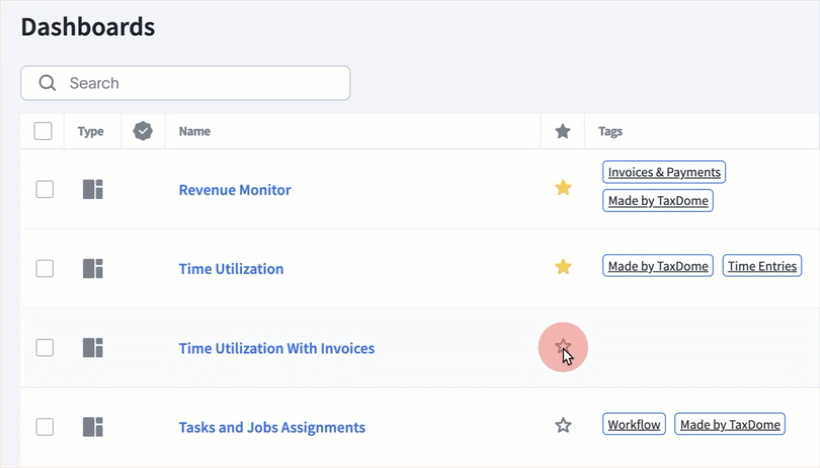Tick the Time Utilization With Invoices checkbox
Image resolution: width=820 pixels, height=468 pixels.
45,348
